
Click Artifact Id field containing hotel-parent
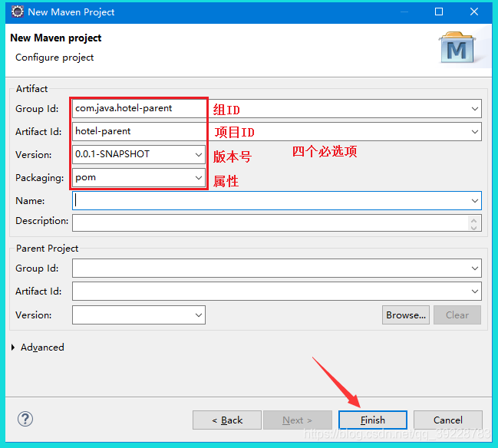277,132
